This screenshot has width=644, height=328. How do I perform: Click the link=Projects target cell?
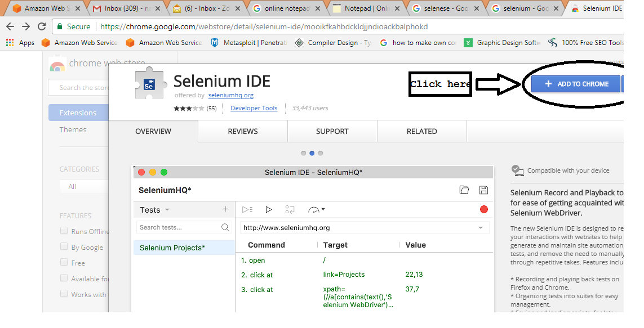[344, 275]
